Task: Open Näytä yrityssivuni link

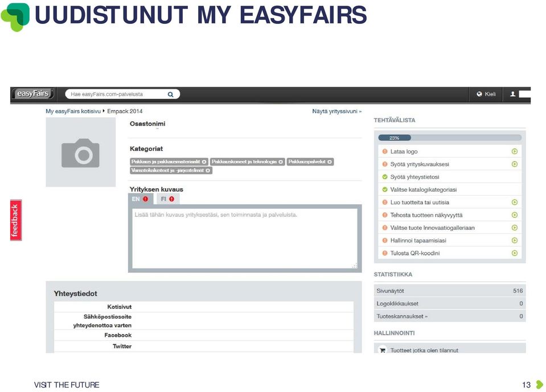Action: pyautogui.click(x=336, y=112)
